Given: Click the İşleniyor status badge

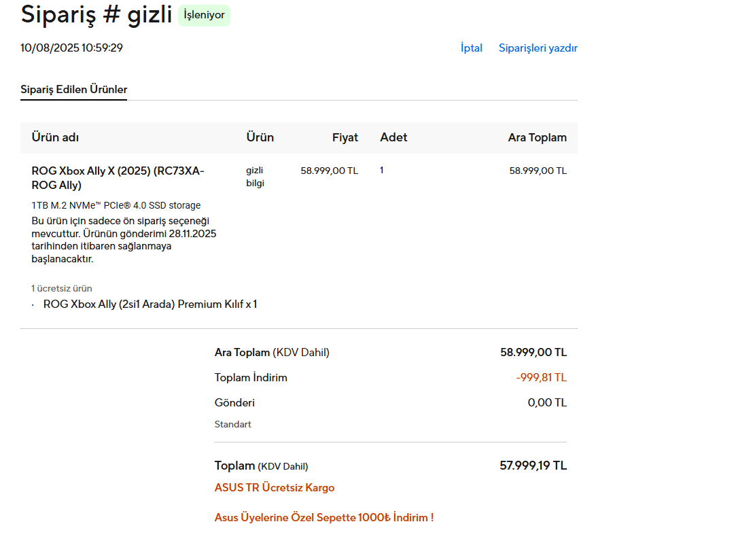Looking at the screenshot, I should coord(204,15).
